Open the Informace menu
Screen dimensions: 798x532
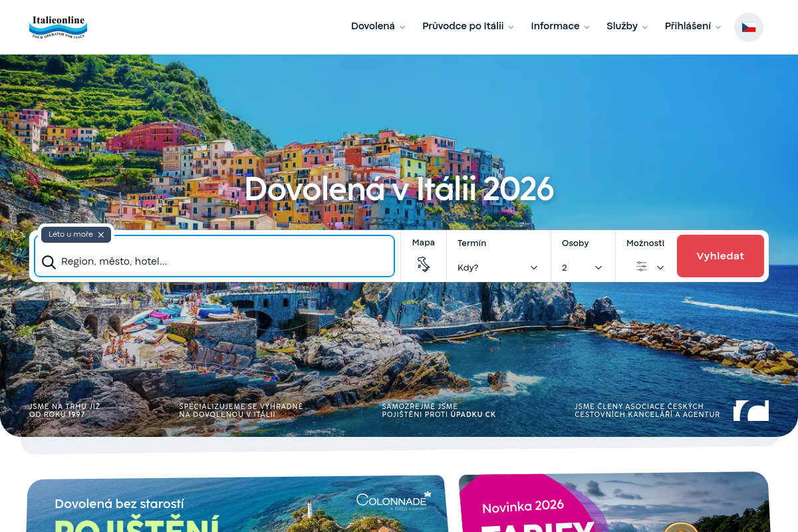(x=560, y=27)
